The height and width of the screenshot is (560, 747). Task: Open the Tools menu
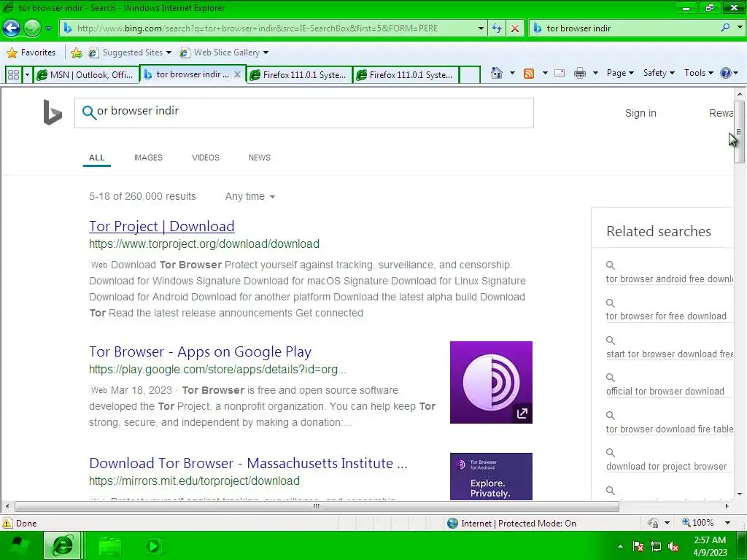coord(698,73)
